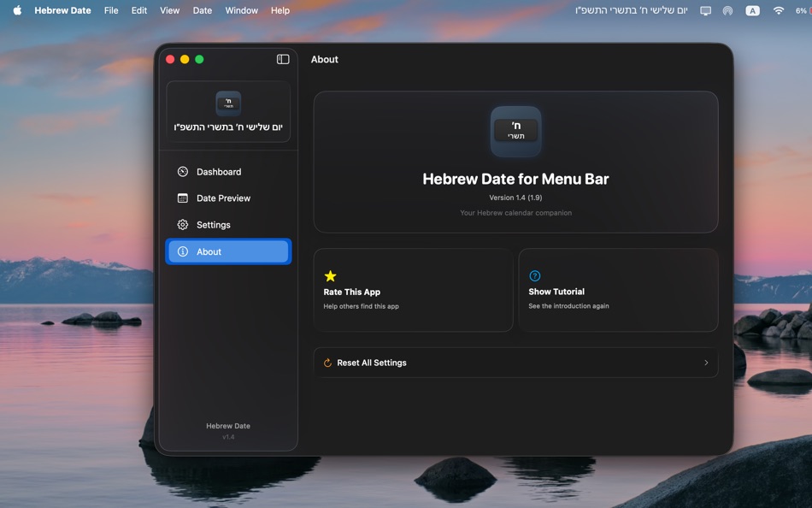Click the refresh icon beside Reset All Settings
This screenshot has height=508, width=812.
[x=327, y=362]
